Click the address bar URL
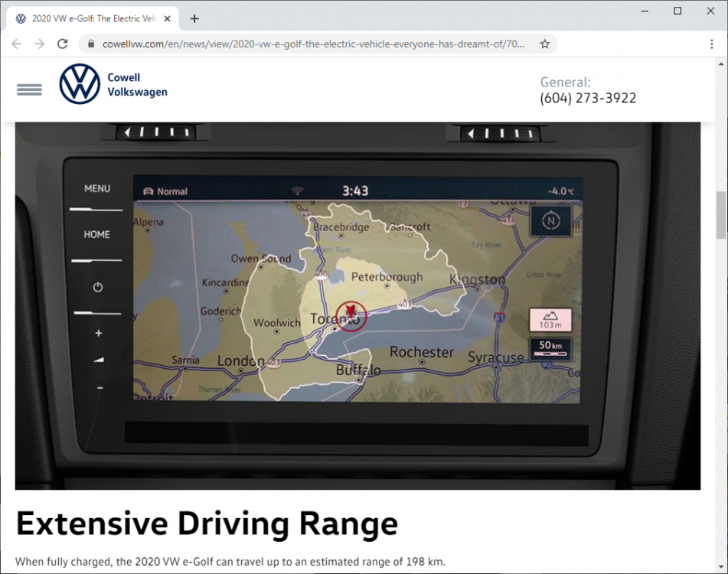 point(313,44)
